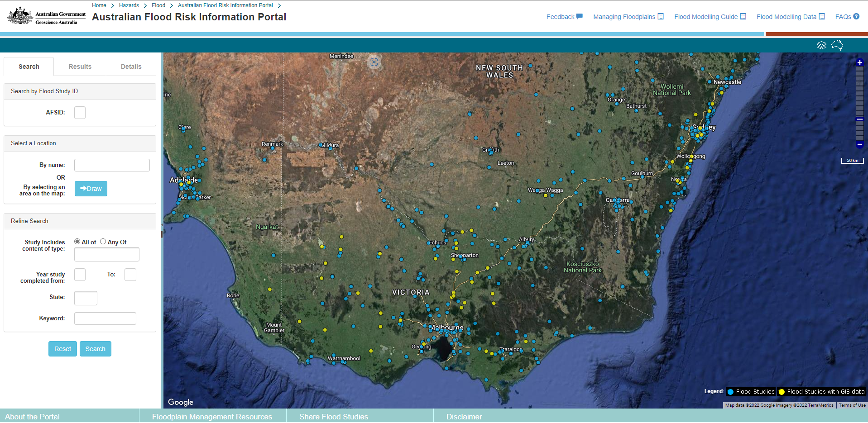This screenshot has height=423, width=868.
Task: Click the Australia outline zoom-to-extent icon
Action: click(x=837, y=45)
